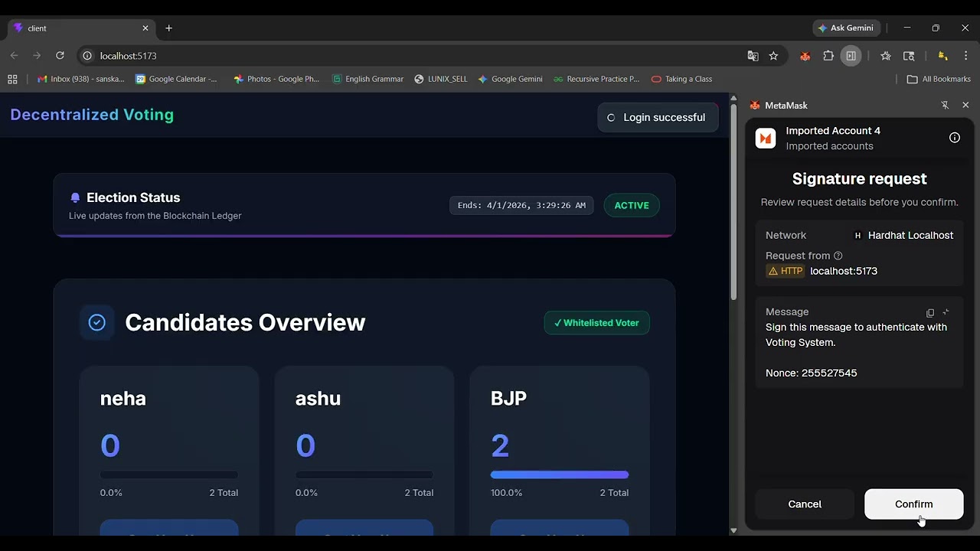The width and height of the screenshot is (980, 551).
Task: Confirm the MetaMask signature request
Action: pyautogui.click(x=913, y=504)
